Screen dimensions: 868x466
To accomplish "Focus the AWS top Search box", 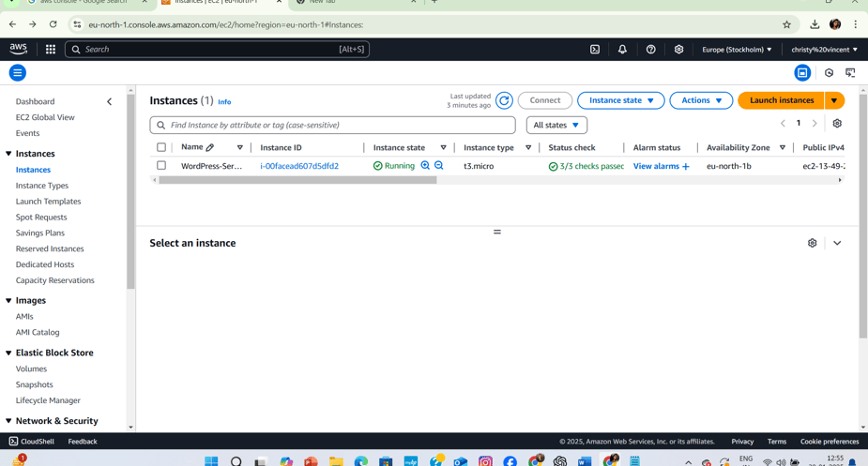I will (x=217, y=50).
